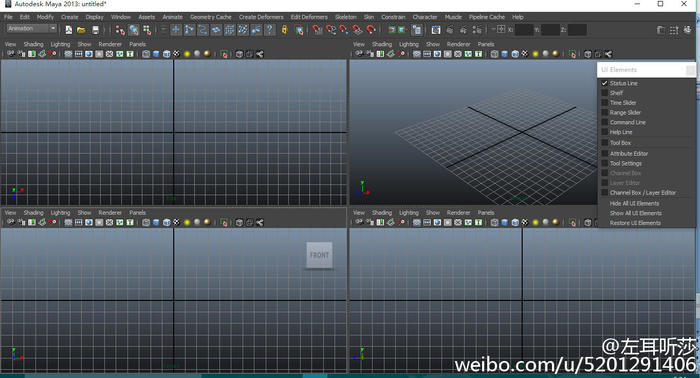Enable the Range Slider checkbox
This screenshot has width=700, height=378.
pos(604,112)
